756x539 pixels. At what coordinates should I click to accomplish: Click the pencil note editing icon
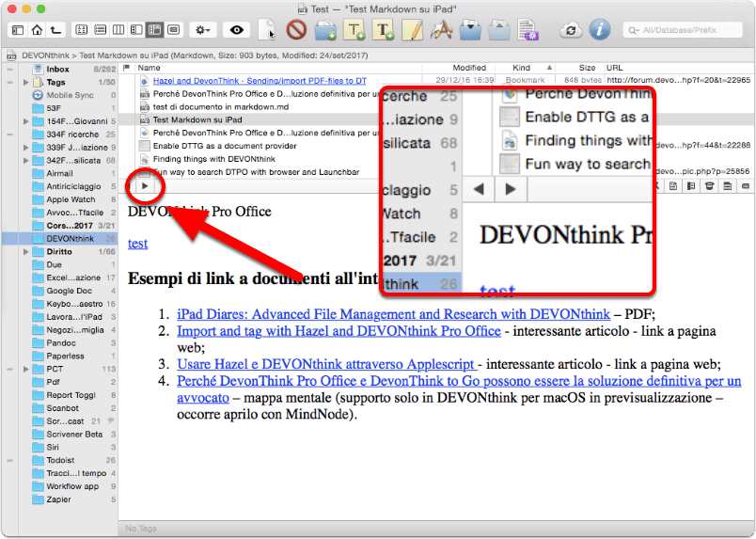412,30
